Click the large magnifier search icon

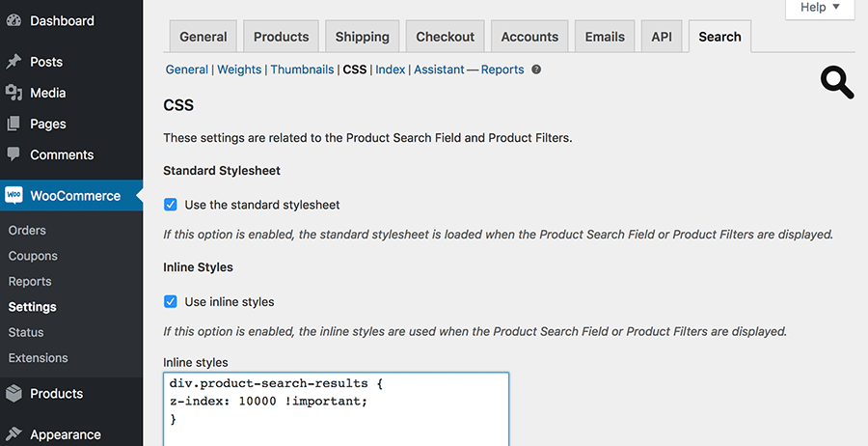click(837, 83)
